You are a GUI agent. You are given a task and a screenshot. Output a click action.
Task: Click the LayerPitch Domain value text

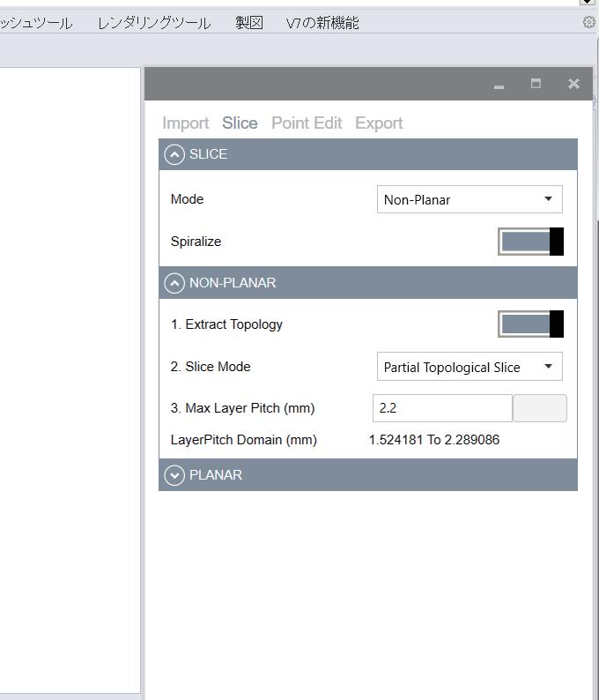(434, 440)
